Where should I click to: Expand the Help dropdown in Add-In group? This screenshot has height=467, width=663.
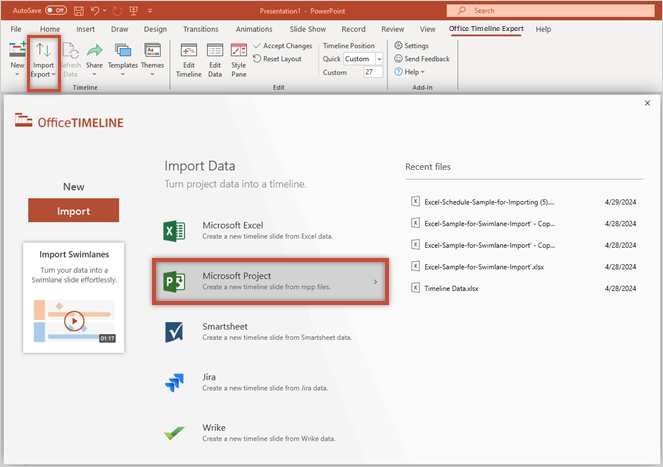[410, 72]
